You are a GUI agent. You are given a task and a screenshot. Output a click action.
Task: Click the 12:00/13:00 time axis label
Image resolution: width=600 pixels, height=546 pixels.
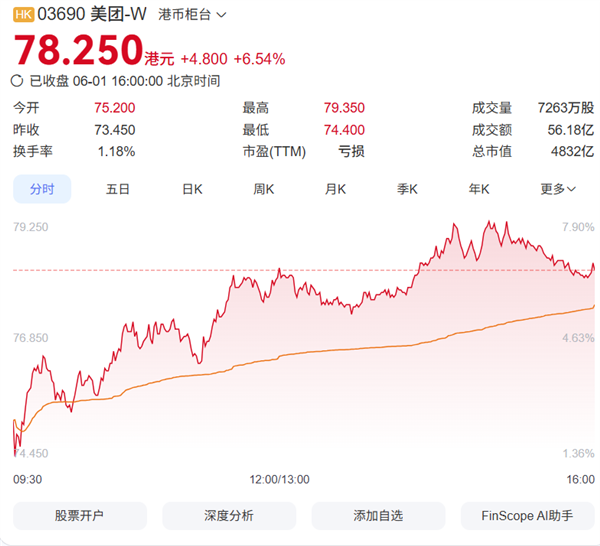(x=279, y=479)
